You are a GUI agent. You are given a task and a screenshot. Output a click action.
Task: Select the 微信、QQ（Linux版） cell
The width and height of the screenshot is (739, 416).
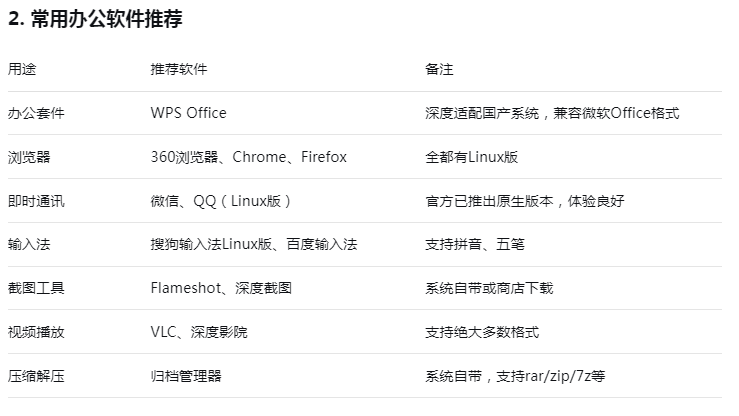(x=222, y=201)
